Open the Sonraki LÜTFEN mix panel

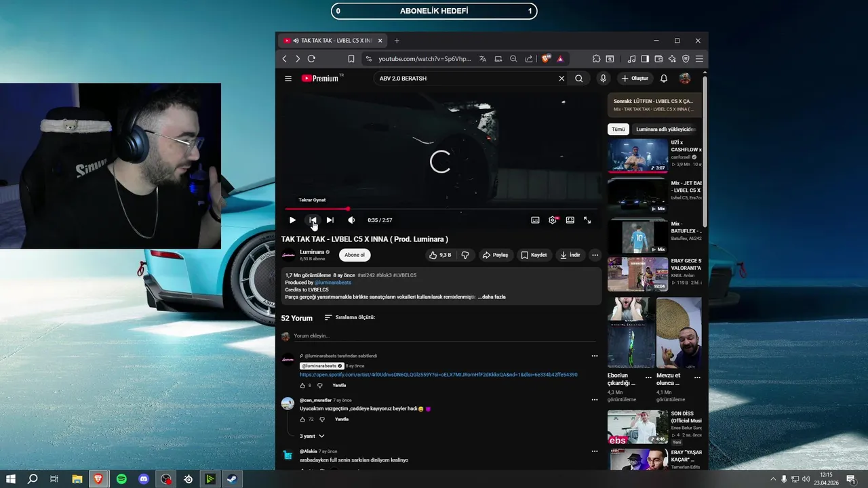[654, 105]
